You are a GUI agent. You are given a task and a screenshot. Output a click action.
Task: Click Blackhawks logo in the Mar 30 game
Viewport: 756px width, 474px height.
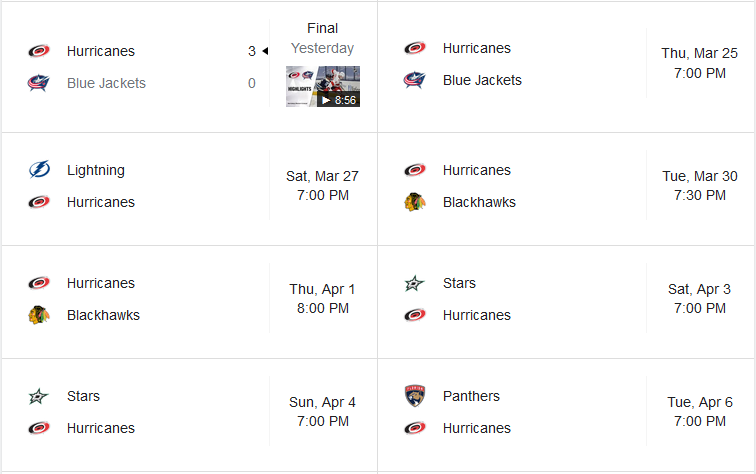[415, 202]
